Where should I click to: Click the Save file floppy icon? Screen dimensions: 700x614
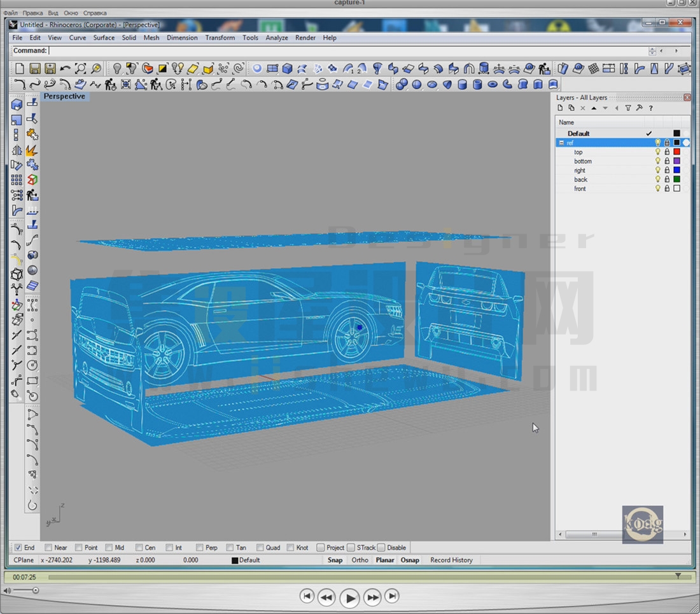35,68
